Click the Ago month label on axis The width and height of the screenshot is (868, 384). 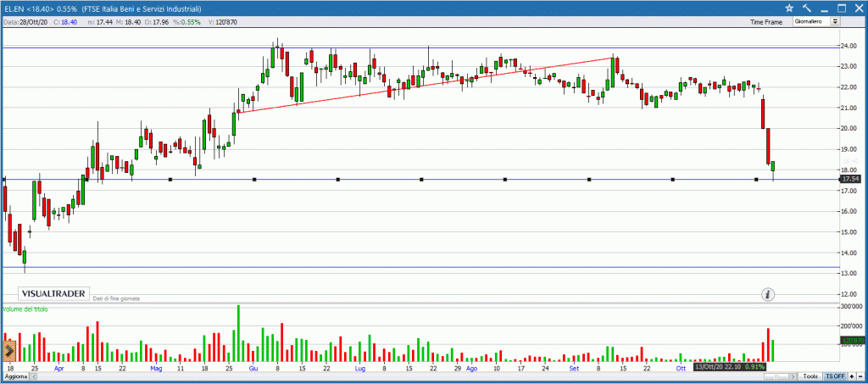pyautogui.click(x=471, y=367)
